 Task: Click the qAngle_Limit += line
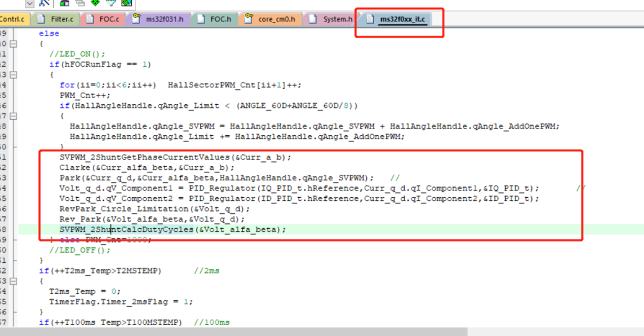(x=237, y=136)
